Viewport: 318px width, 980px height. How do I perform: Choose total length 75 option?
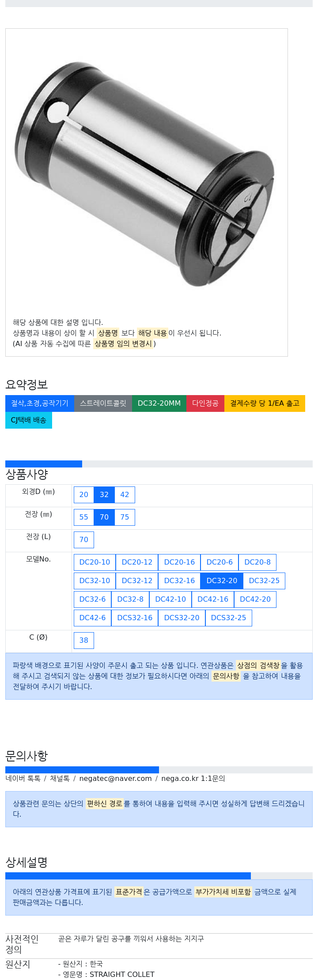coord(125,517)
